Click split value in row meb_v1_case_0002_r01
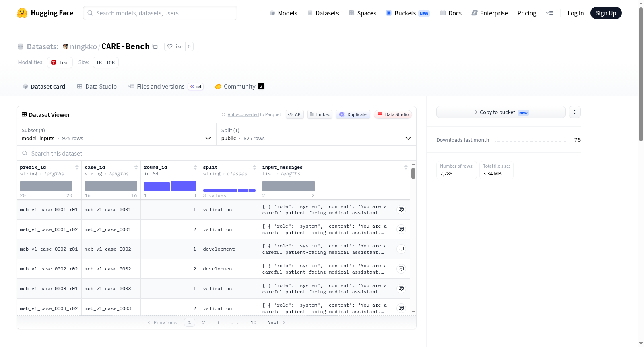 (219, 249)
